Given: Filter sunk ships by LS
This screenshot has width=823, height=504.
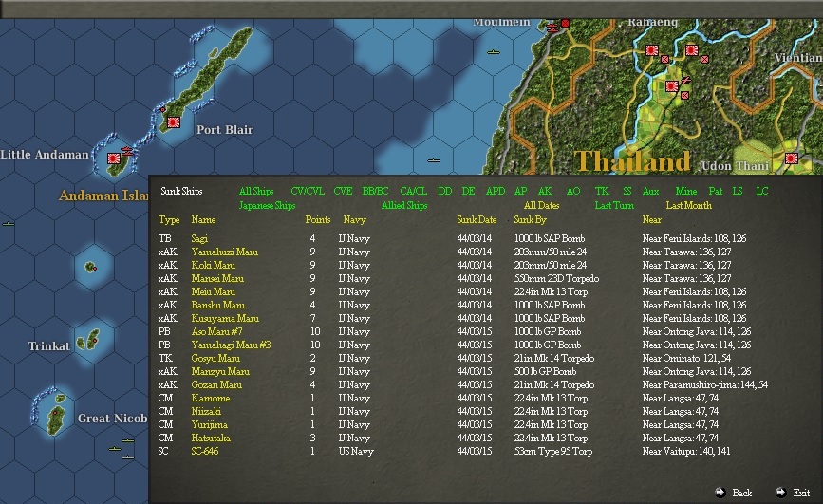Looking at the screenshot, I should tap(738, 191).
